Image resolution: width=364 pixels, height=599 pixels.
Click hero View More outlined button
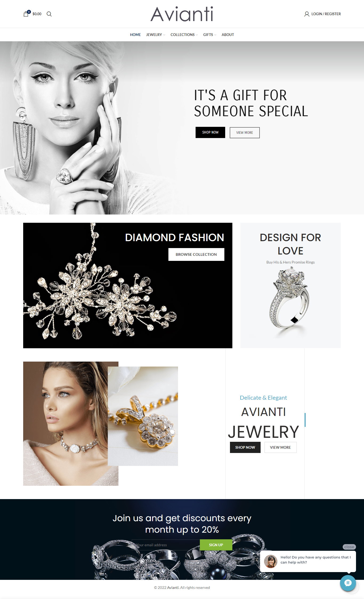[245, 133]
